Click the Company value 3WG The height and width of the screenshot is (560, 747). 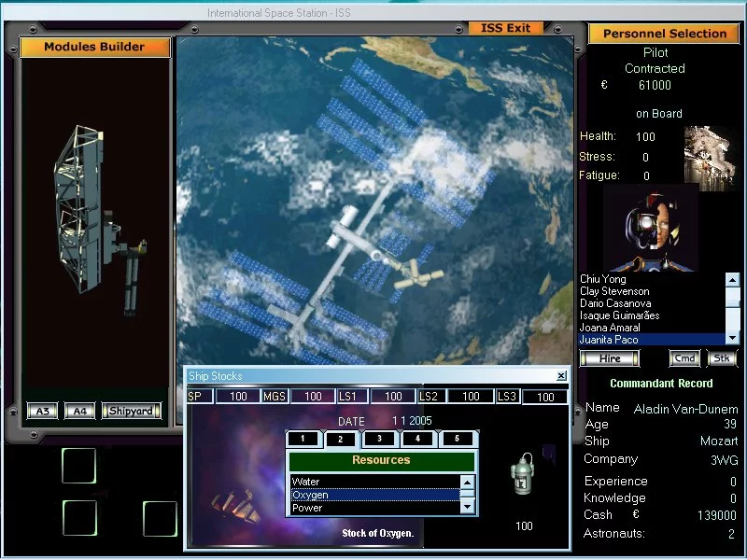click(x=725, y=460)
